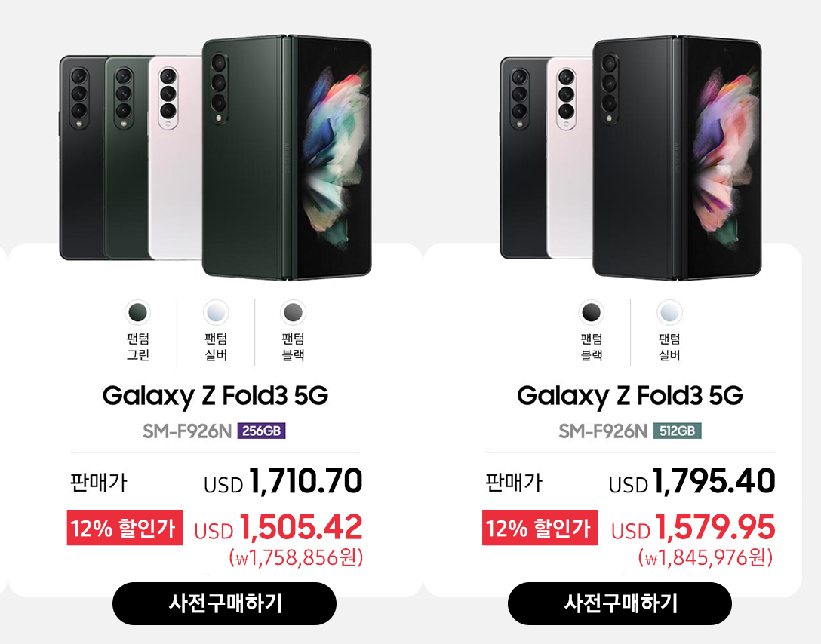
Task: Click 사전구매하기 button for 256GB Fold3
Action: click(x=224, y=604)
